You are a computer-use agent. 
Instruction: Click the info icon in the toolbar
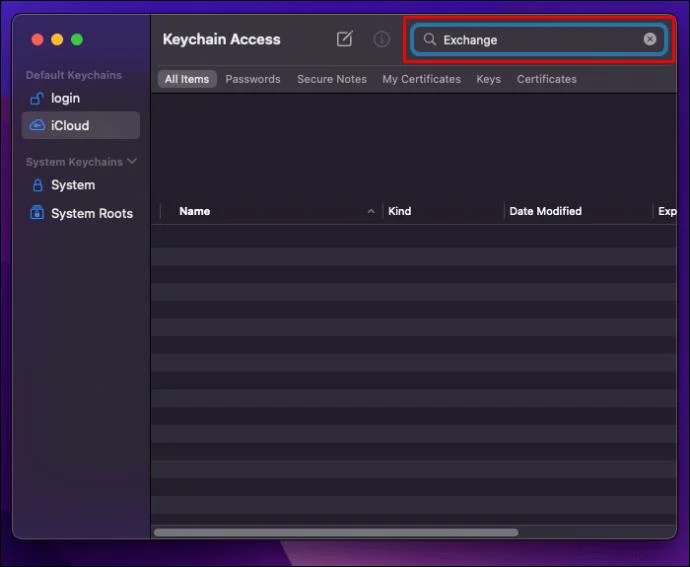382,39
